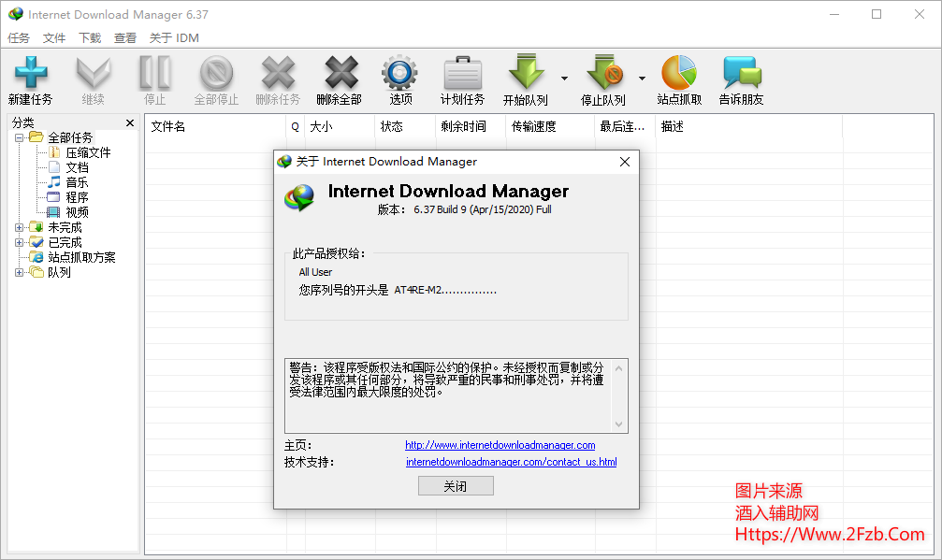
Task: Open the contact_us.html support link
Action: 511,462
